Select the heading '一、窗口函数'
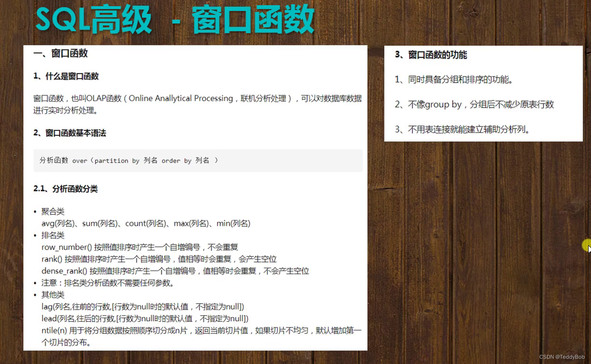 pyautogui.click(x=60, y=54)
